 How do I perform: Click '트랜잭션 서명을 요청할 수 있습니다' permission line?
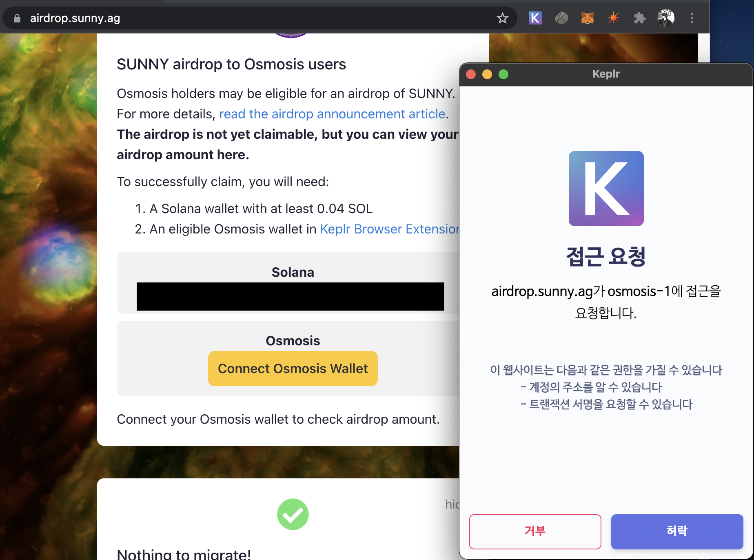click(x=607, y=404)
